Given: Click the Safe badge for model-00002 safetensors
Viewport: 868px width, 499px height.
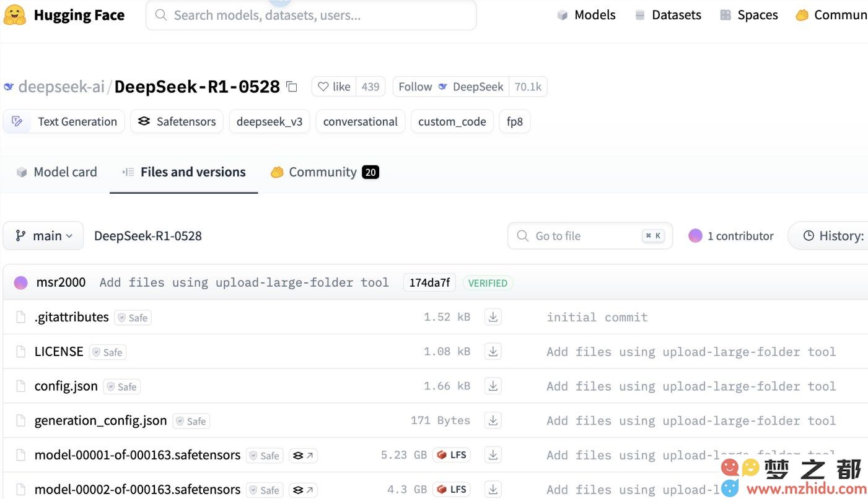Looking at the screenshot, I should [265, 490].
